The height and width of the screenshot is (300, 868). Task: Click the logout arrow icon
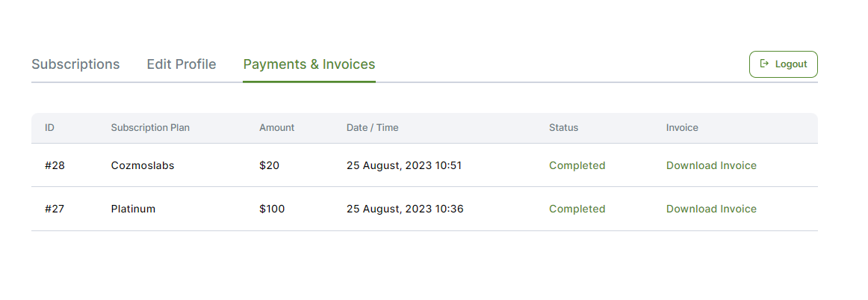[x=764, y=64]
